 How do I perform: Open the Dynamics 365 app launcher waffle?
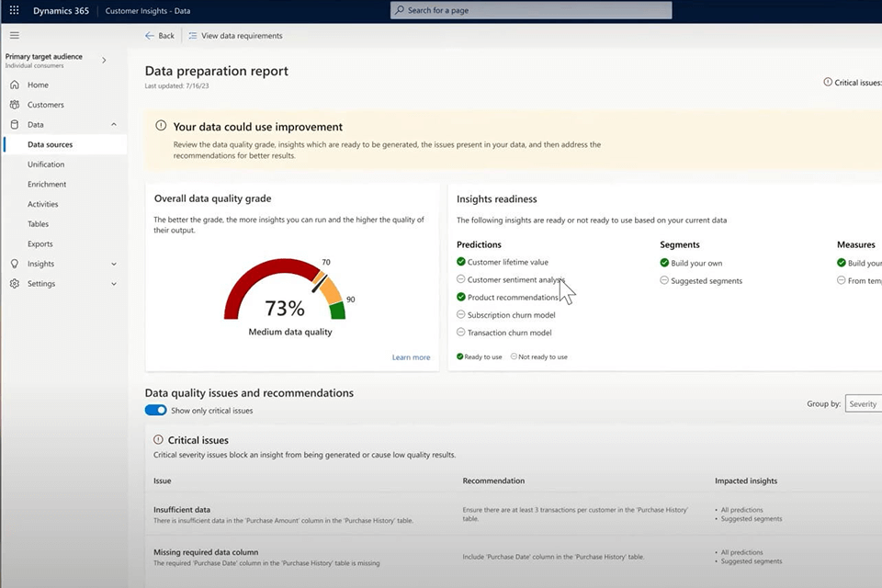pos(14,10)
